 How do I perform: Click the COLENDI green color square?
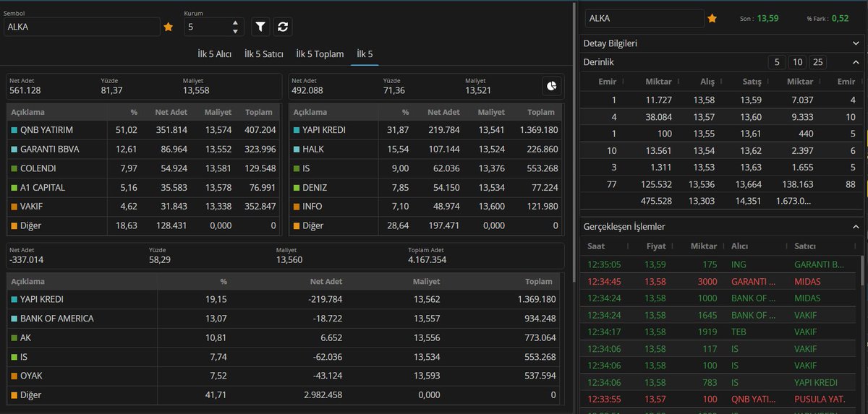pyautogui.click(x=14, y=168)
